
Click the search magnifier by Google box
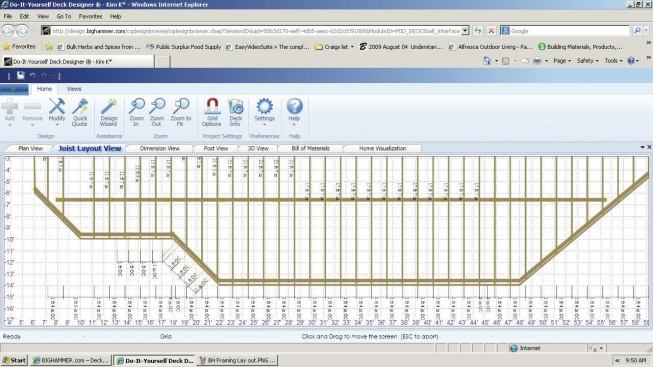coord(637,31)
